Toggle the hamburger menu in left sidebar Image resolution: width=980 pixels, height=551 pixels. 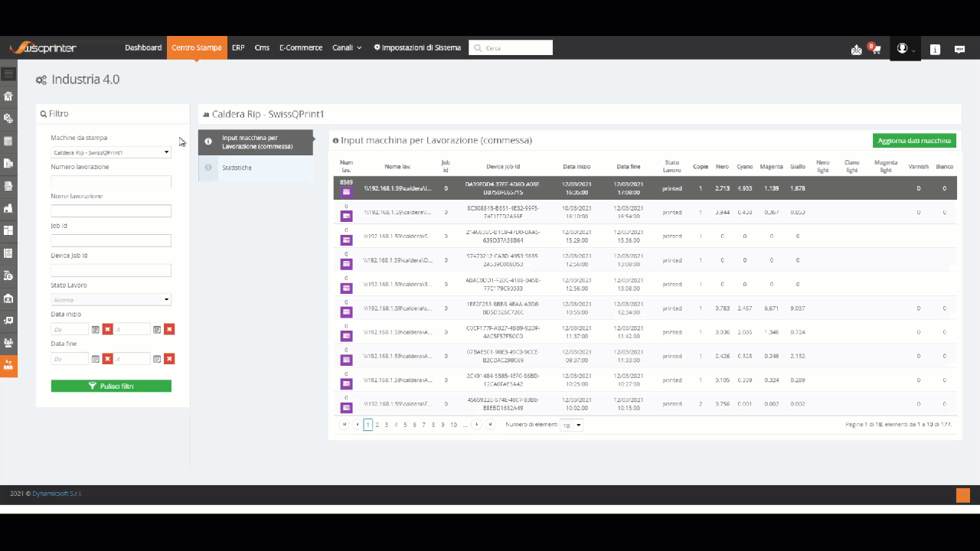point(8,74)
